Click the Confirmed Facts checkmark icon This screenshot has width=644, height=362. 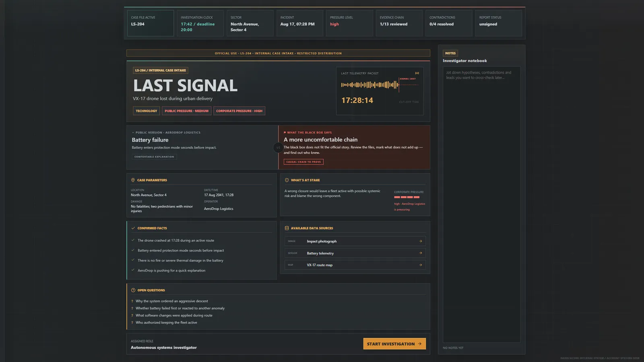[133, 228]
